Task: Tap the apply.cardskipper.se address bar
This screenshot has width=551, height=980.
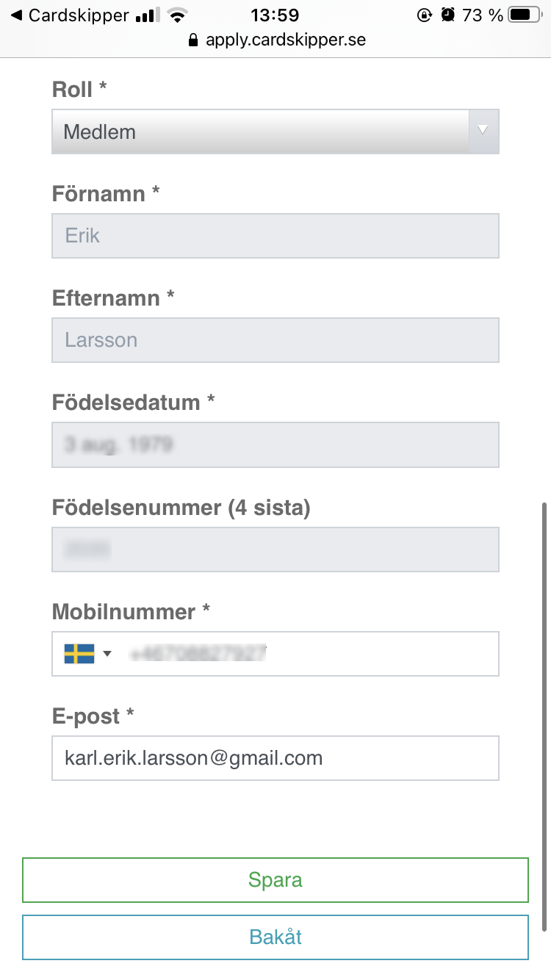Action: [277, 40]
